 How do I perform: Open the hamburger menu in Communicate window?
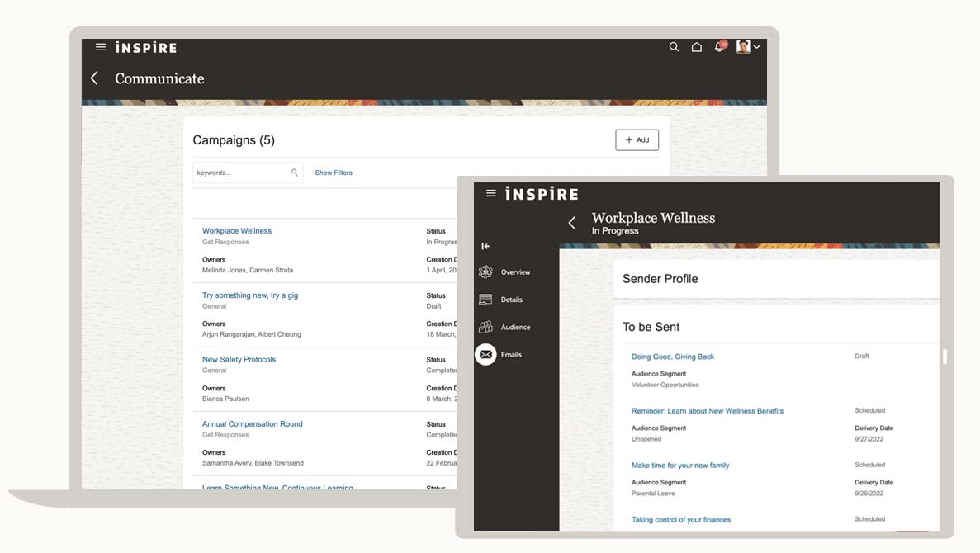[x=101, y=47]
